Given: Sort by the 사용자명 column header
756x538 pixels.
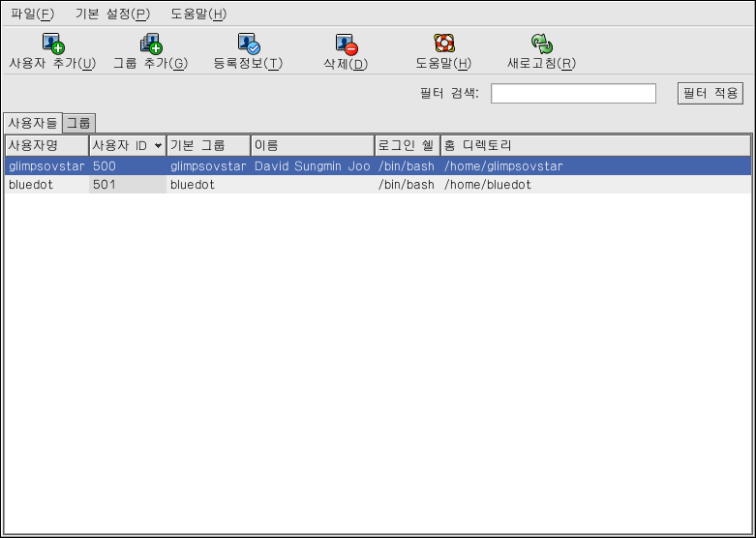Looking at the screenshot, I should (x=45, y=145).
